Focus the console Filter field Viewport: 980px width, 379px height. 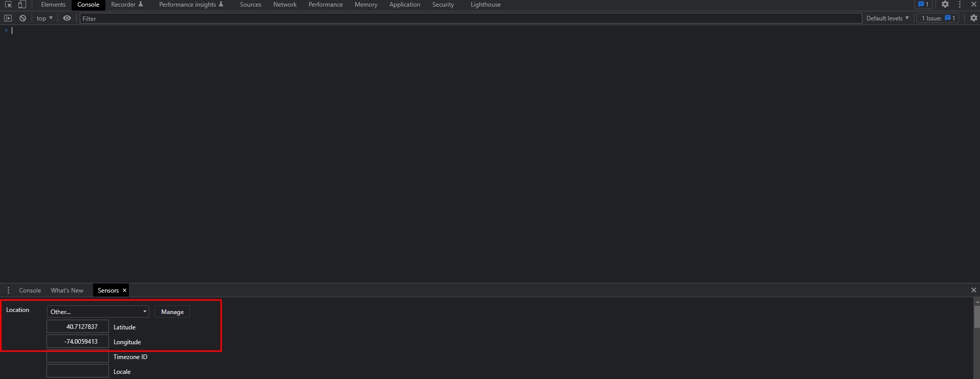471,18
